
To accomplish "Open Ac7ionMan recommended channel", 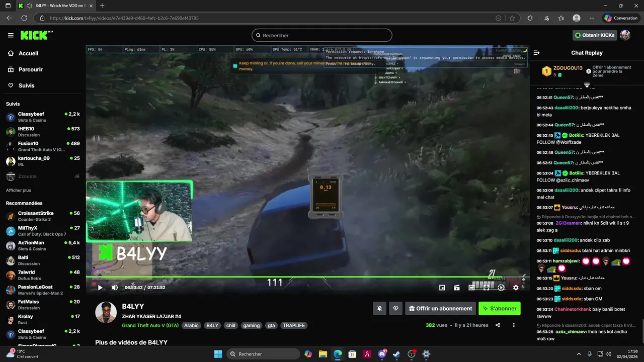I will click(x=43, y=246).
